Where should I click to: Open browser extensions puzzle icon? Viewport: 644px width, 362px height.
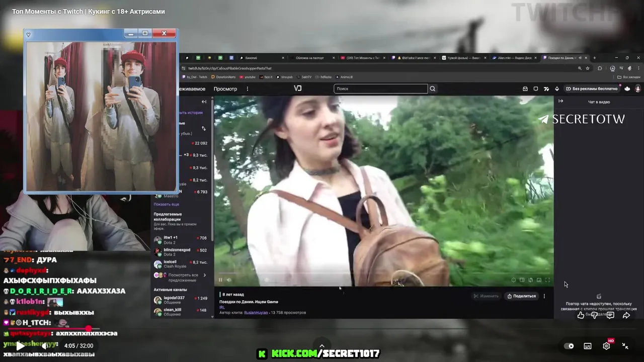click(600, 68)
